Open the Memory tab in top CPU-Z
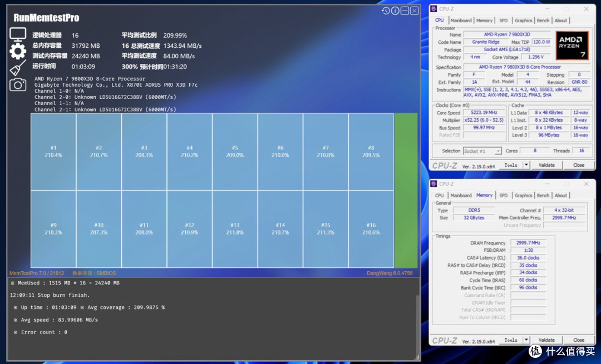Screen dimensions: 601x364 click(485, 21)
